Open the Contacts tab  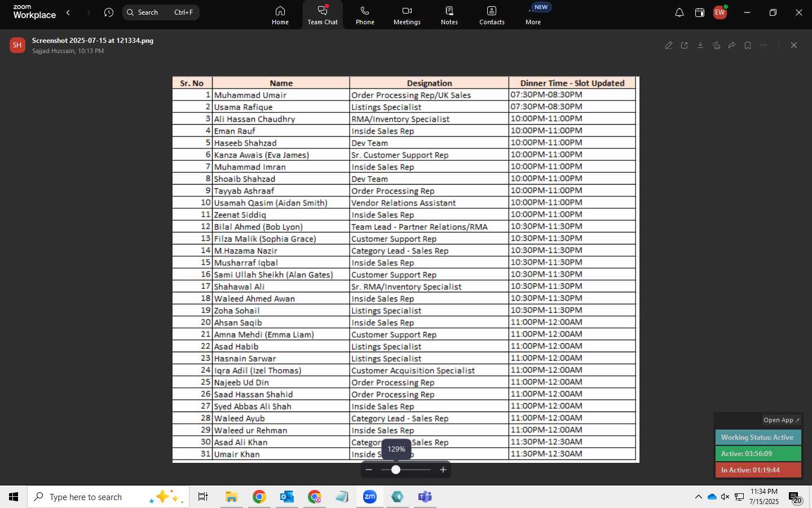coord(492,15)
